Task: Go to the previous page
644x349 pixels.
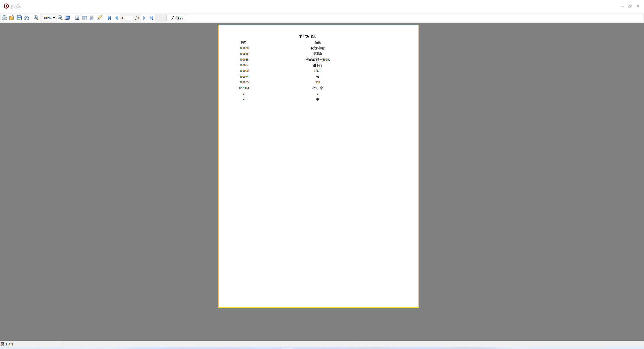Action: (116, 18)
